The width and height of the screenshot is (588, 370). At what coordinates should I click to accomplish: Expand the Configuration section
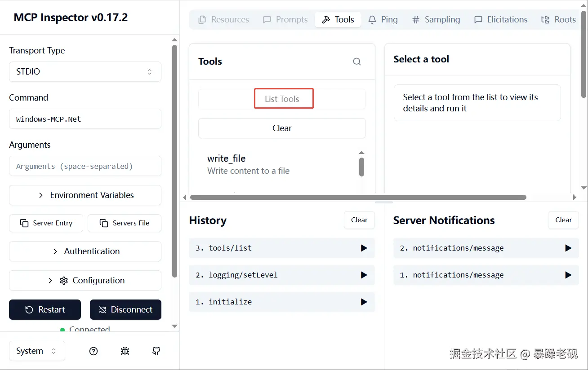click(x=85, y=281)
